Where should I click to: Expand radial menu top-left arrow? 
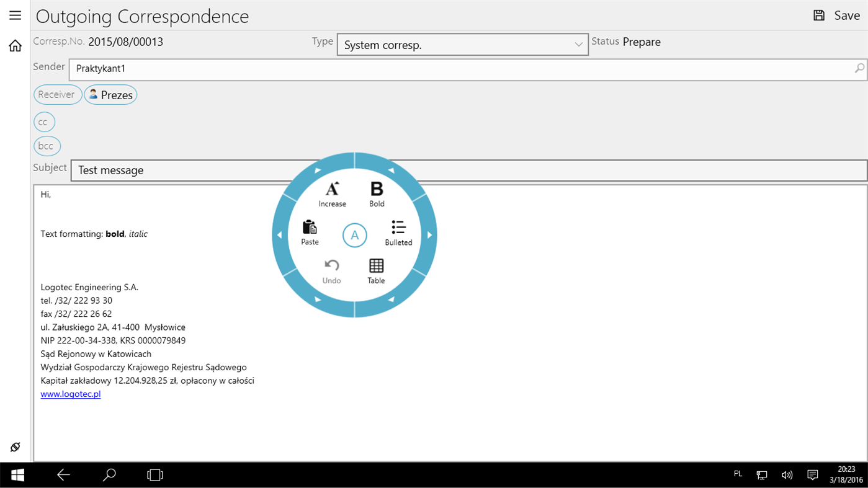click(x=318, y=171)
